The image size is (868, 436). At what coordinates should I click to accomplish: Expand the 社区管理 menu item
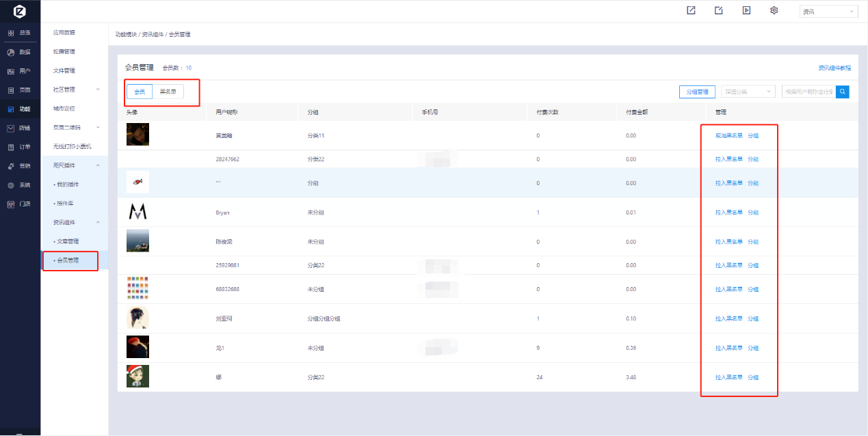click(x=75, y=90)
